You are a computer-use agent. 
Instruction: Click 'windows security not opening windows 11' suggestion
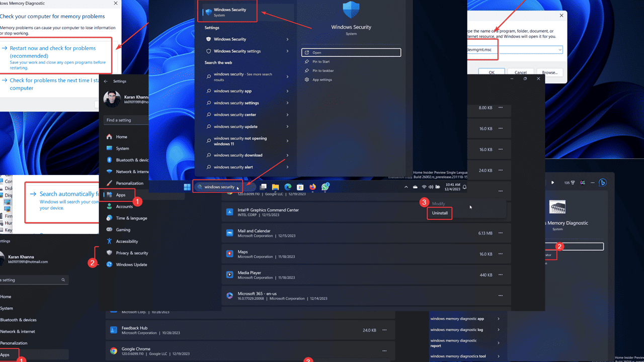pos(240,141)
